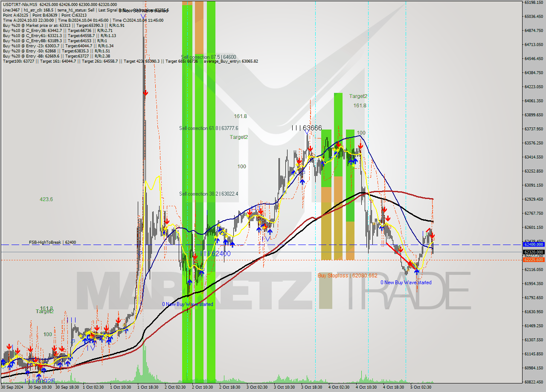Click the 65198.000 price axis label

[534, 3]
